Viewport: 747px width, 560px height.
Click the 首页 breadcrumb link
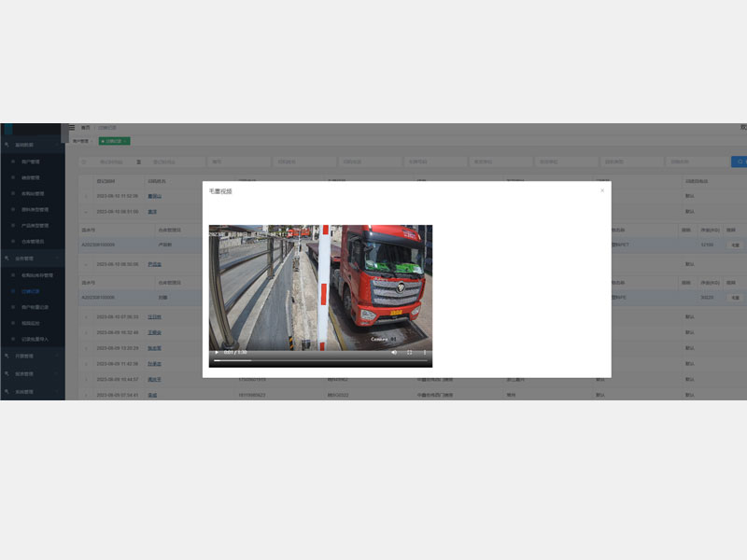pos(85,128)
